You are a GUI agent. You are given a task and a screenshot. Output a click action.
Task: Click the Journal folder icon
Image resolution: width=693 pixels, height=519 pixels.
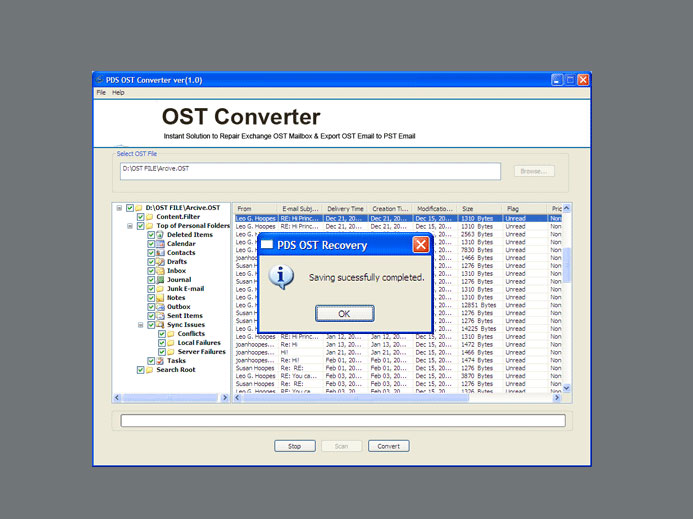(x=160, y=280)
